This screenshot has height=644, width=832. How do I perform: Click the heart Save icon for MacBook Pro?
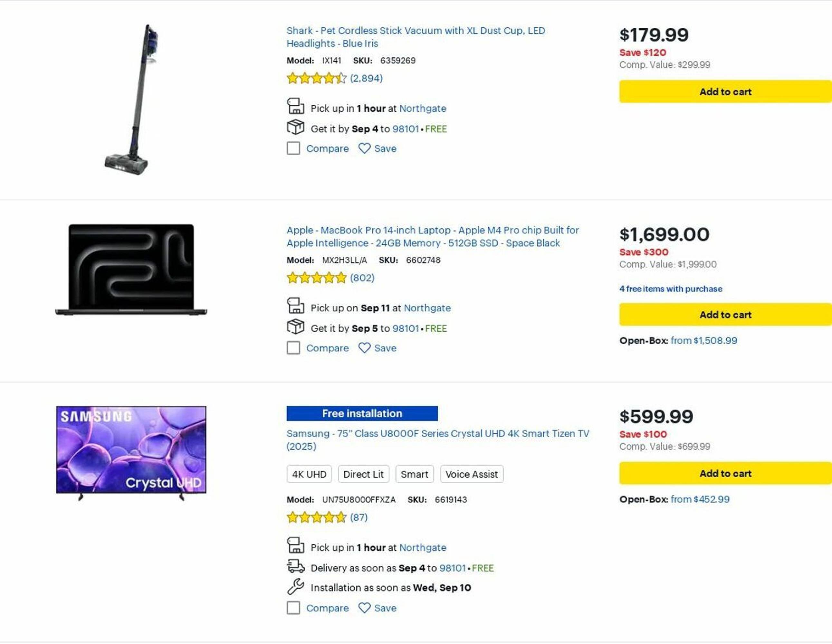click(364, 348)
